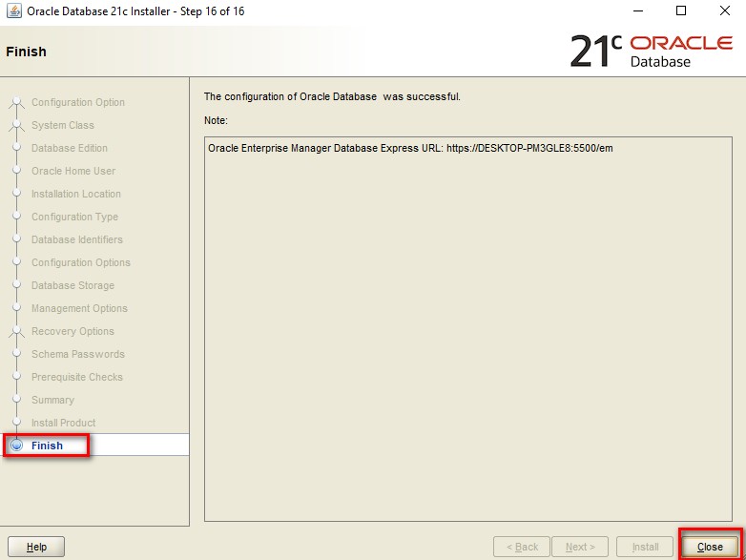Close the window with the X button
This screenshot has height=560, width=746.
point(725,10)
